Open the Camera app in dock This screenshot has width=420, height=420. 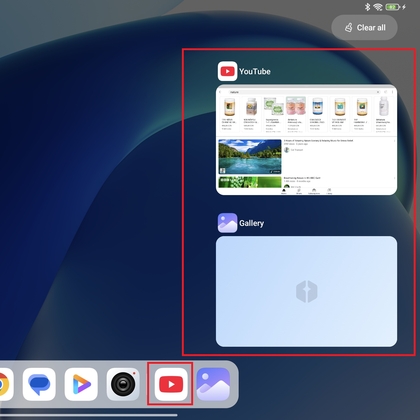click(123, 384)
